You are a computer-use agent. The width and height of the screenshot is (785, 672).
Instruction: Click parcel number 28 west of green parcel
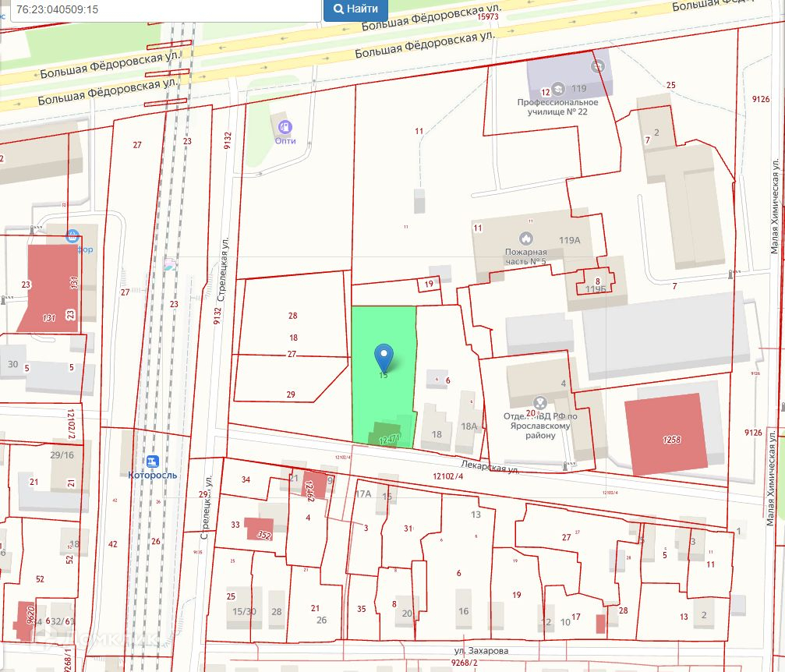tap(293, 316)
